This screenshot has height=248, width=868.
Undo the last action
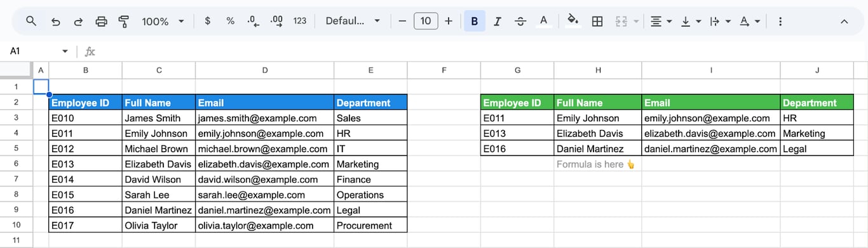55,21
